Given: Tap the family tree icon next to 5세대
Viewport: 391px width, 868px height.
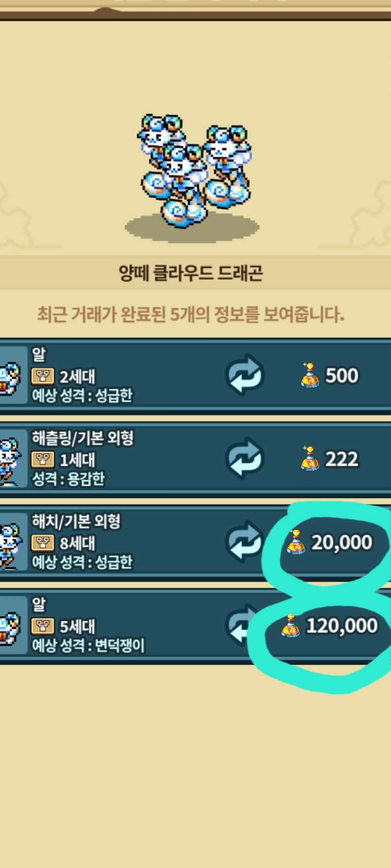Looking at the screenshot, I should click(43, 627).
